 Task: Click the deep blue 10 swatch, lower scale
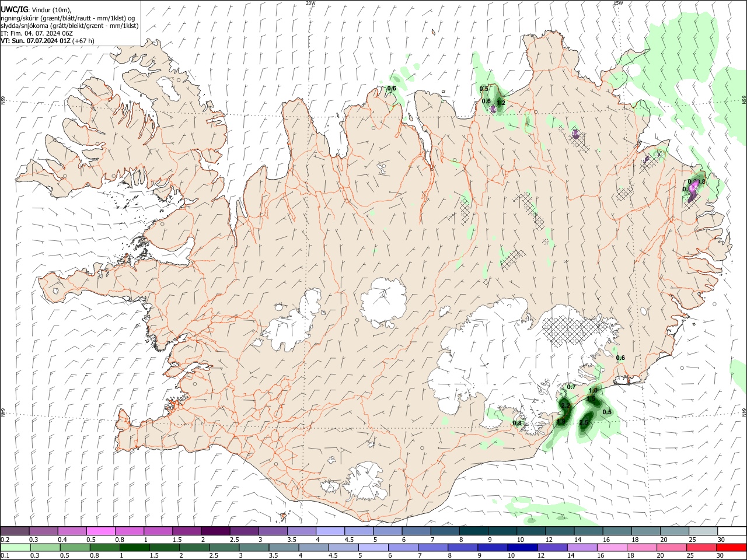coord(522,548)
